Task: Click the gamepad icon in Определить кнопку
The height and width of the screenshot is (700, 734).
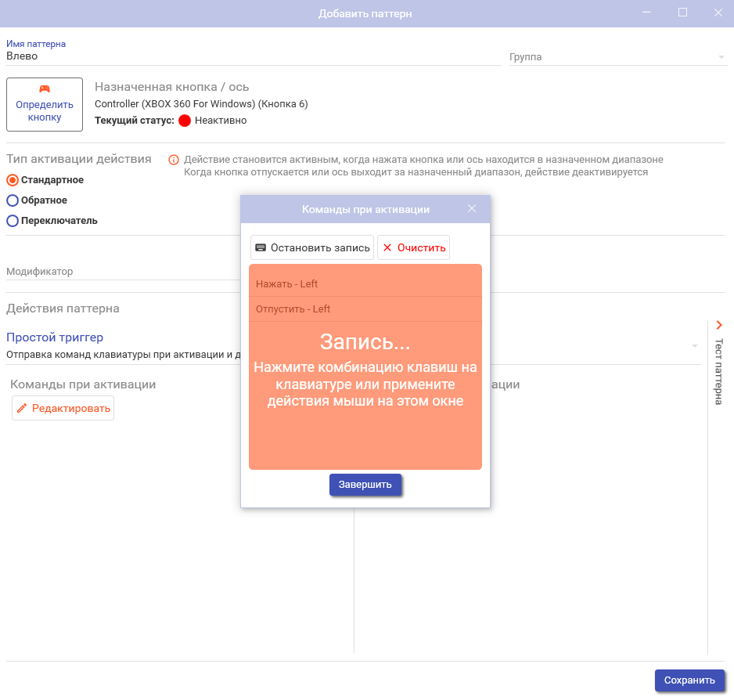Action: click(x=45, y=89)
